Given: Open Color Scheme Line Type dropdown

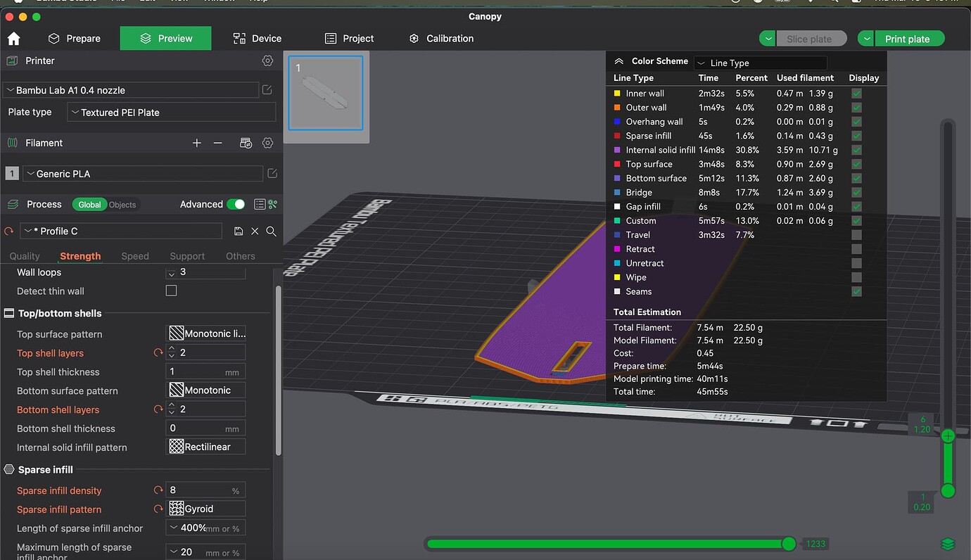Looking at the screenshot, I should coord(760,63).
